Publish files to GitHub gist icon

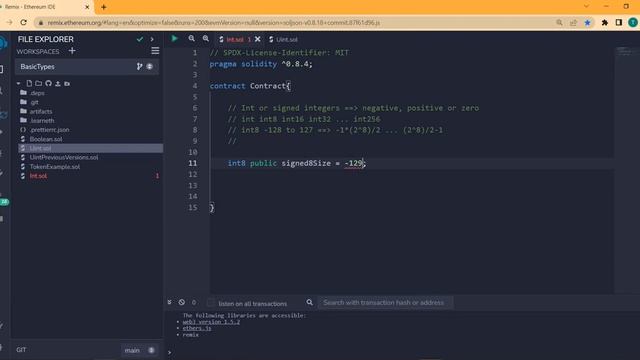[x=48, y=83]
